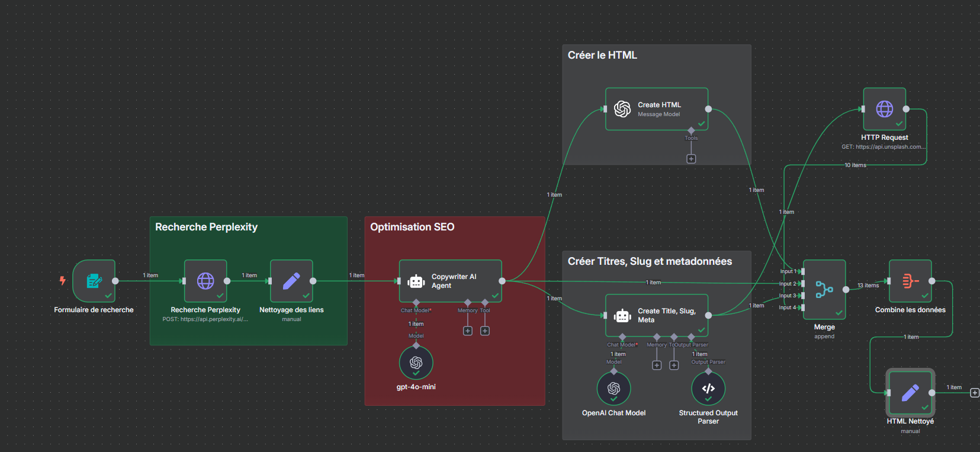Open the Copywriter AI Agent robot node
The image size is (980, 452).
point(450,281)
